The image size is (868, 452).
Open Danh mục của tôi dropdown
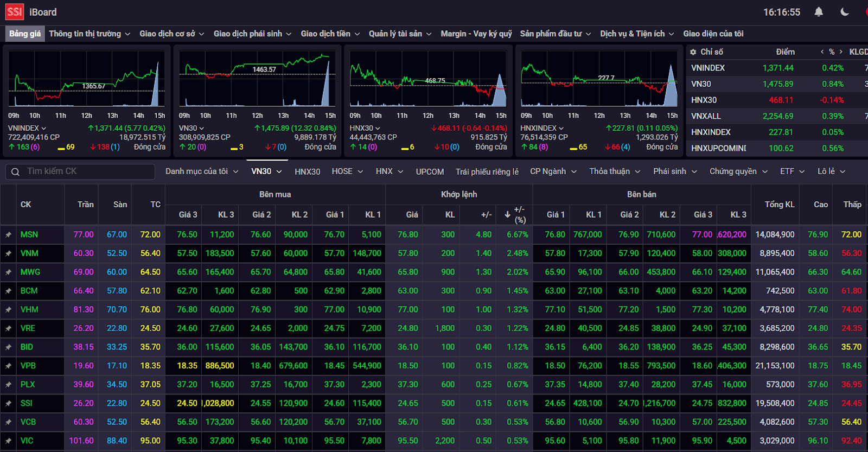[x=202, y=171]
